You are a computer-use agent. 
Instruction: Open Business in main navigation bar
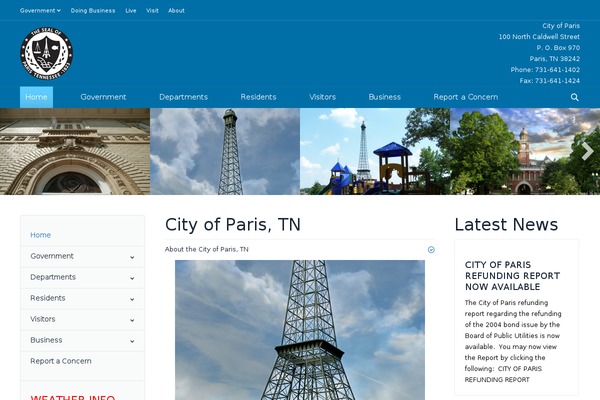tap(385, 97)
